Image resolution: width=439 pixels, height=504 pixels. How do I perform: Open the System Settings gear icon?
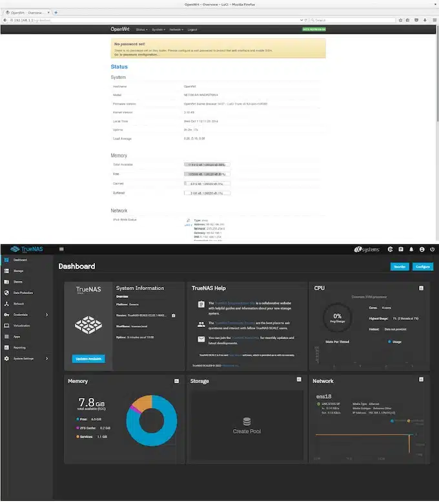tap(6, 359)
